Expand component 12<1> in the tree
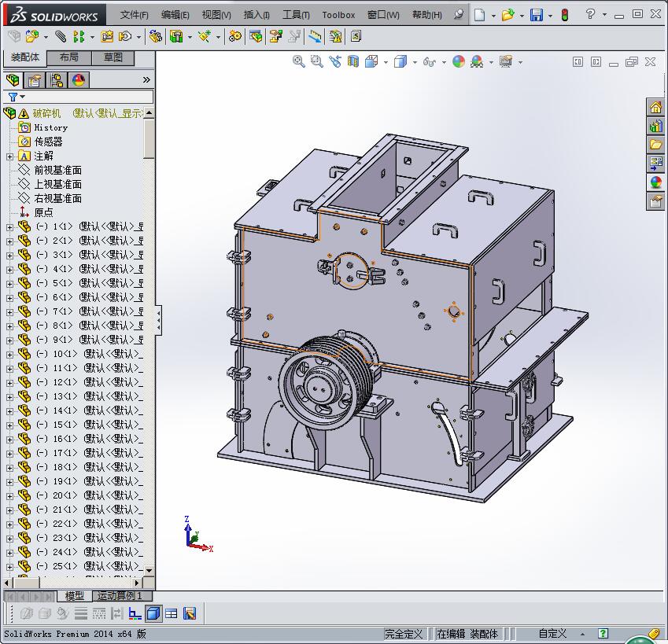This screenshot has width=668, height=644. coord(9,383)
